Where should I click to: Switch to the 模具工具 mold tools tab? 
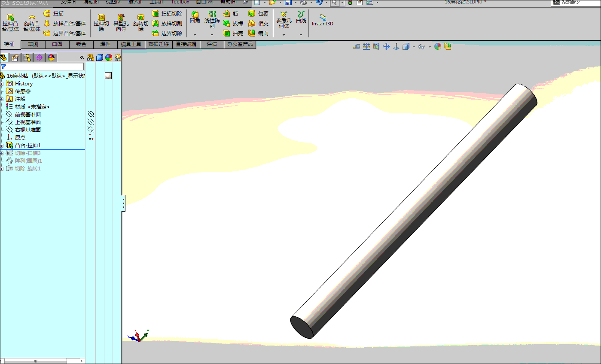(131, 44)
